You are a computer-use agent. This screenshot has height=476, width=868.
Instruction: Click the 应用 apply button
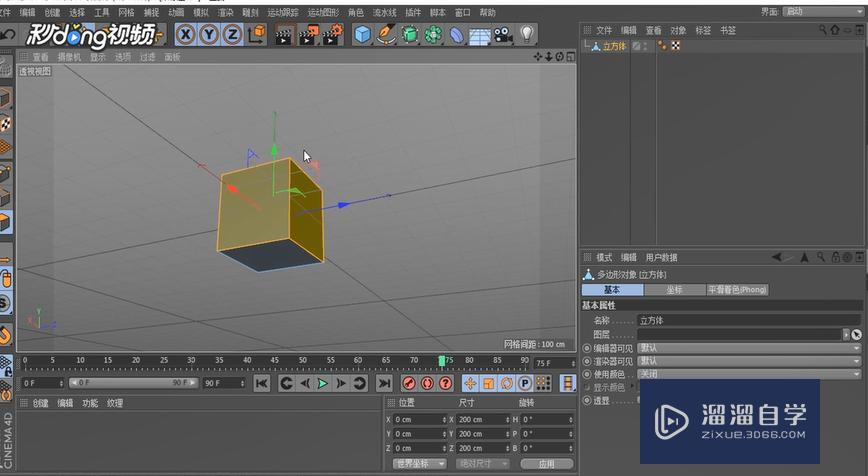click(546, 464)
